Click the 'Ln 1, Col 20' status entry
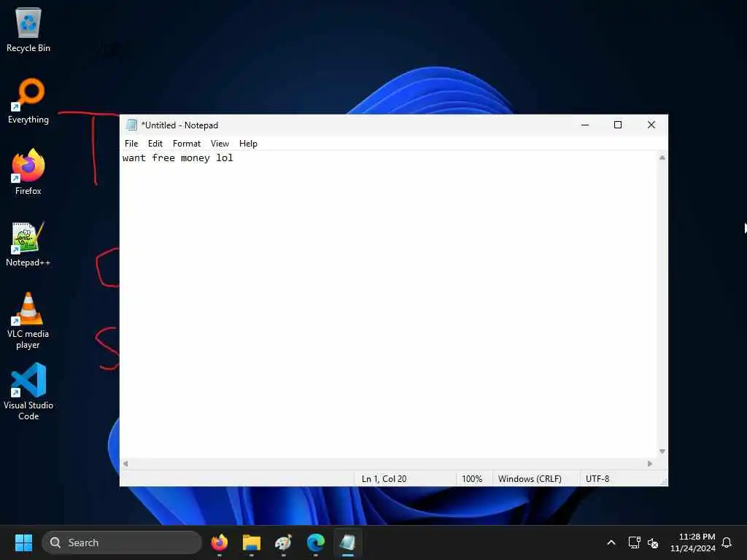747x560 pixels. point(384,478)
